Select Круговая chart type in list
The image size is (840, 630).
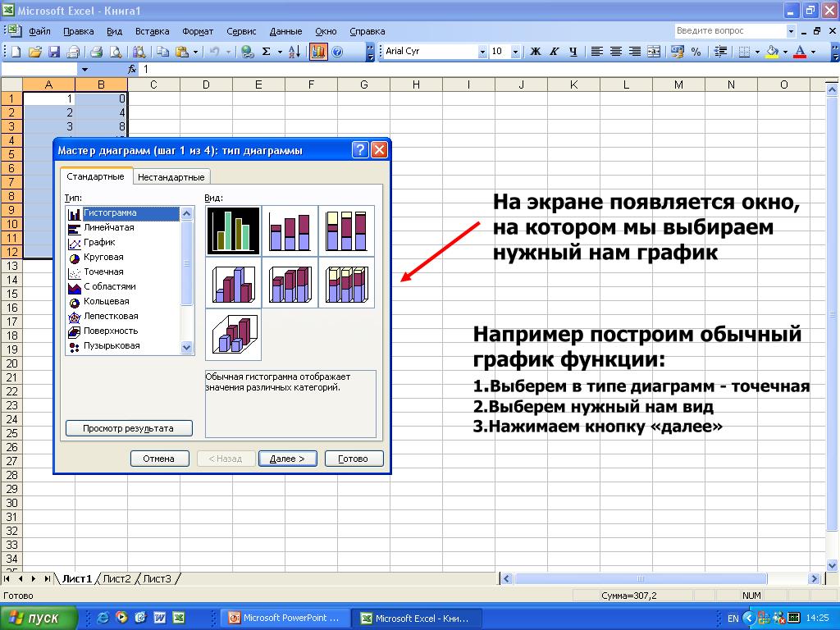103,257
